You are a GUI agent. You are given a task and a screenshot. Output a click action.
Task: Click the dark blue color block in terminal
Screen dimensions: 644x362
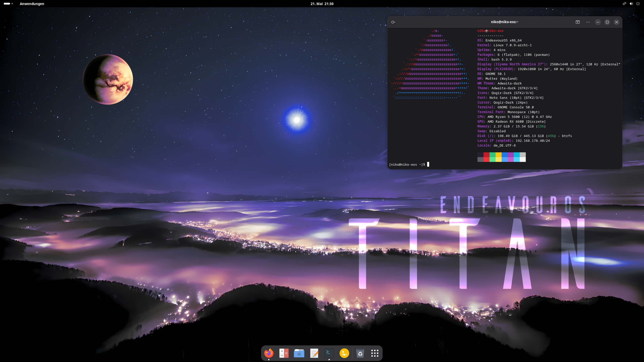click(x=505, y=155)
